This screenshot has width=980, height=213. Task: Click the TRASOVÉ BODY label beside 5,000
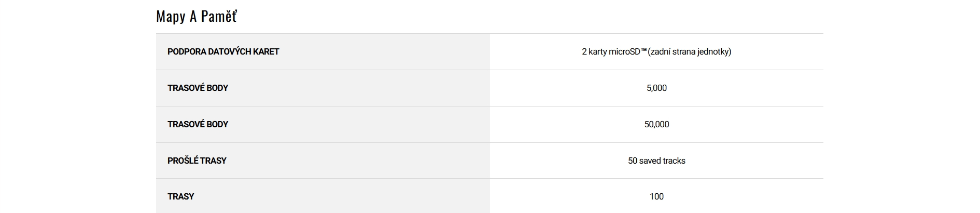click(198, 88)
